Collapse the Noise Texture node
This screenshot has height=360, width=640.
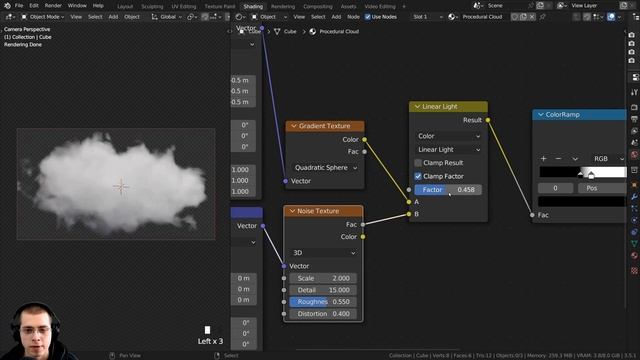pyautogui.click(x=292, y=211)
